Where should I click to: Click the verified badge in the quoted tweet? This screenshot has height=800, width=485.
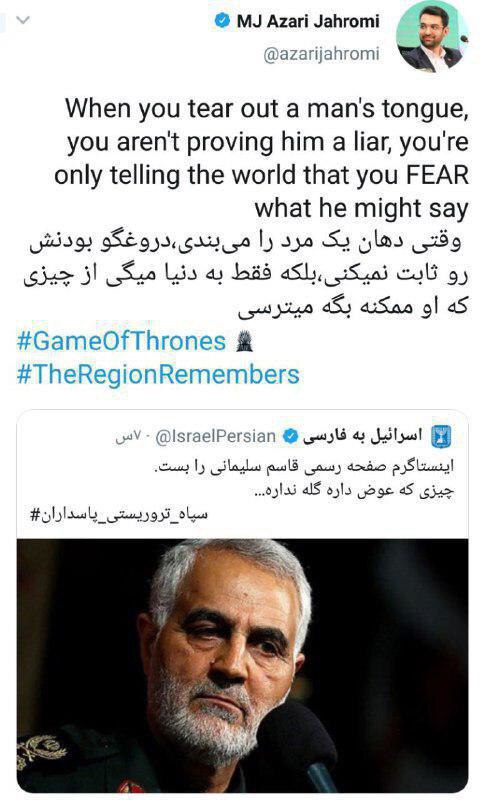(x=291, y=436)
